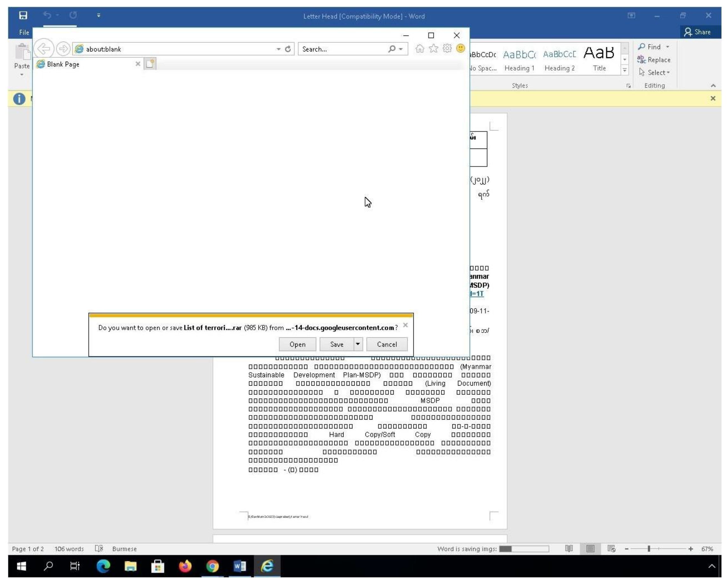Show hidden system tray icons

711,566
